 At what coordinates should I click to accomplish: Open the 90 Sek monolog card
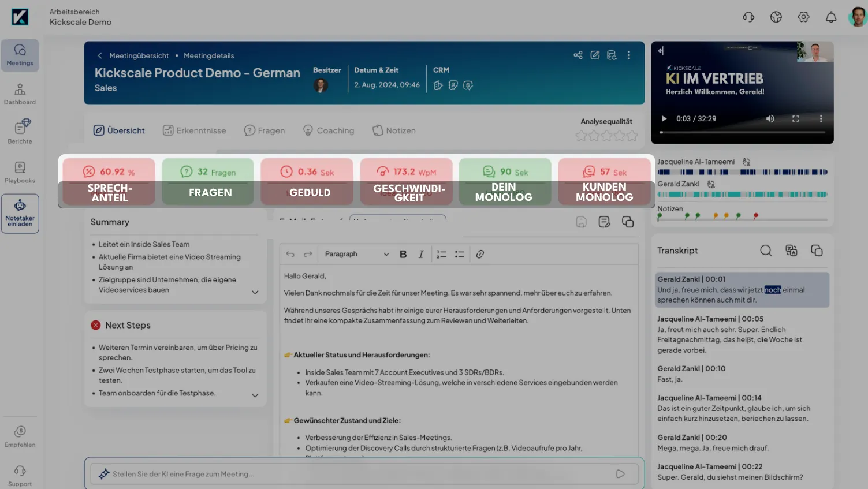[505, 181]
